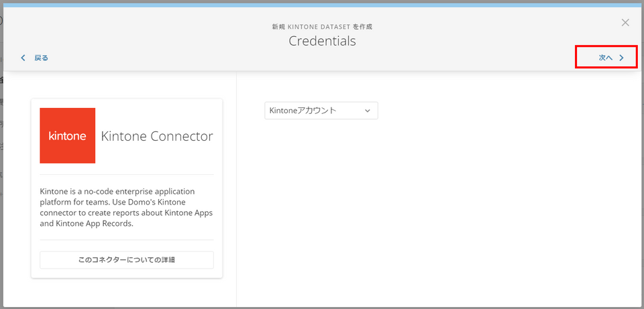The height and width of the screenshot is (309, 644).
Task: Select the Kintone Connector title text
Action: click(157, 136)
